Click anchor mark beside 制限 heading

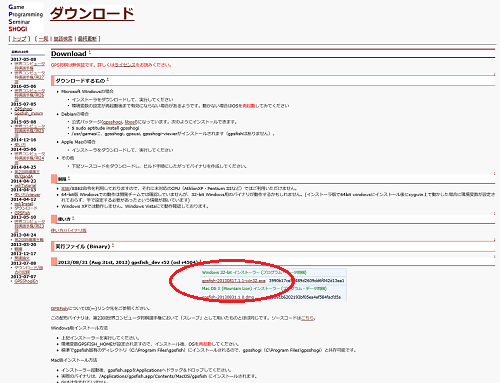(69, 178)
